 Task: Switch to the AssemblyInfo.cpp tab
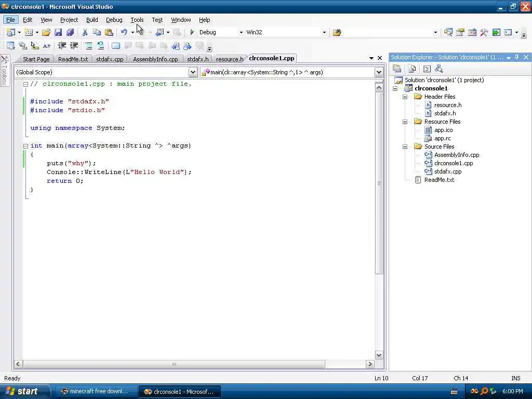coord(155,59)
